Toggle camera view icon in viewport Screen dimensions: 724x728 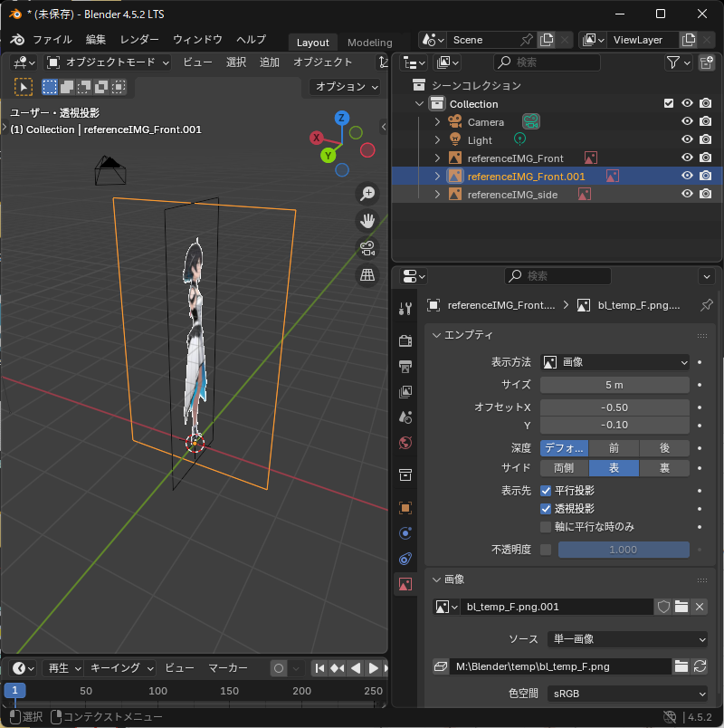tap(367, 248)
